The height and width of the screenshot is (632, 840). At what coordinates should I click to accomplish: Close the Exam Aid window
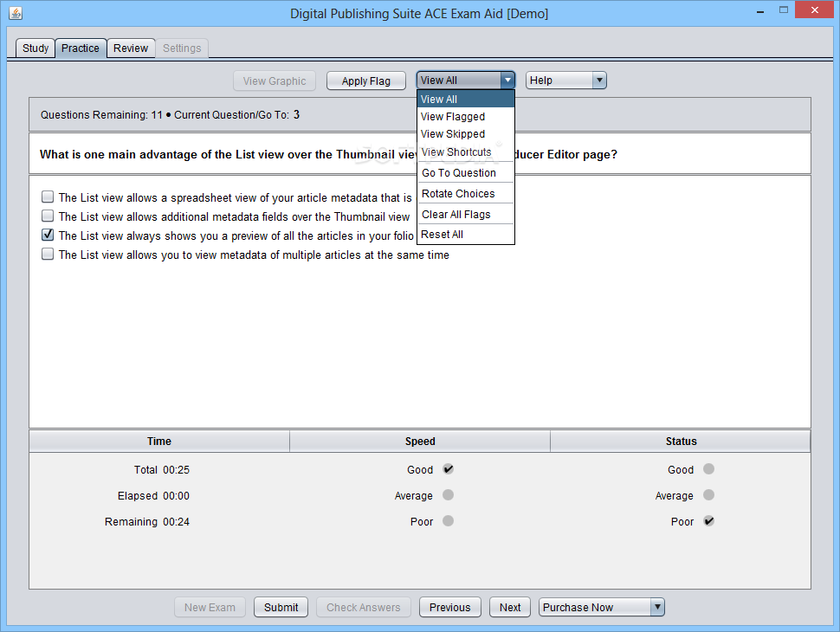coord(815,10)
